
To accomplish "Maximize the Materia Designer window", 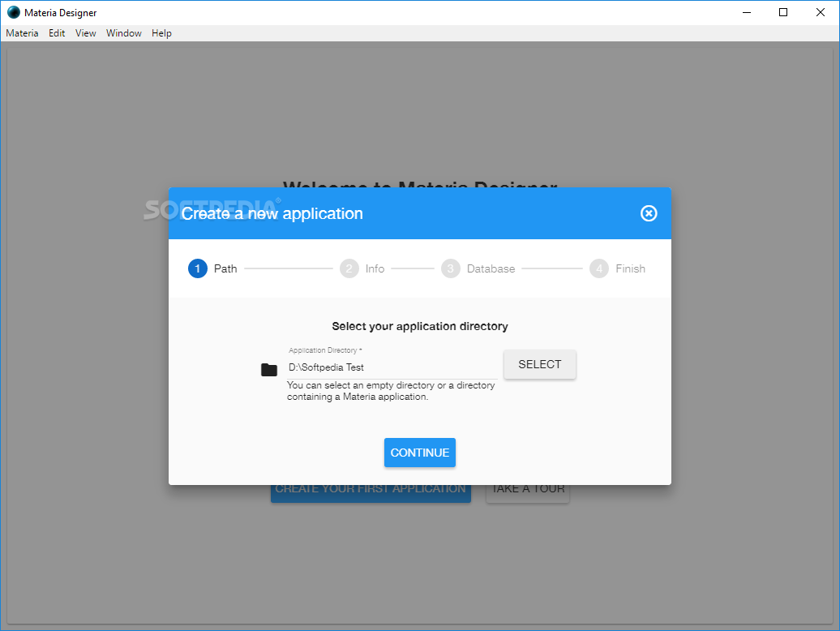I will click(782, 12).
